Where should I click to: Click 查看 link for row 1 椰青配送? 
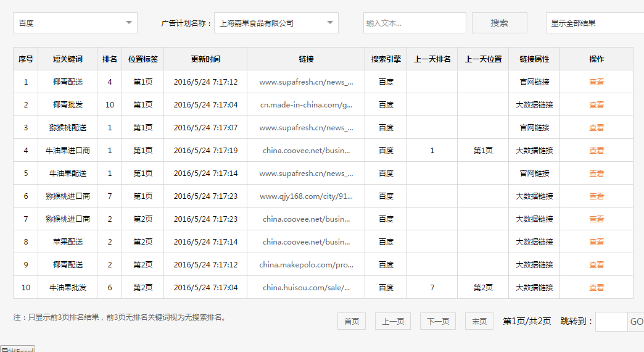click(596, 82)
